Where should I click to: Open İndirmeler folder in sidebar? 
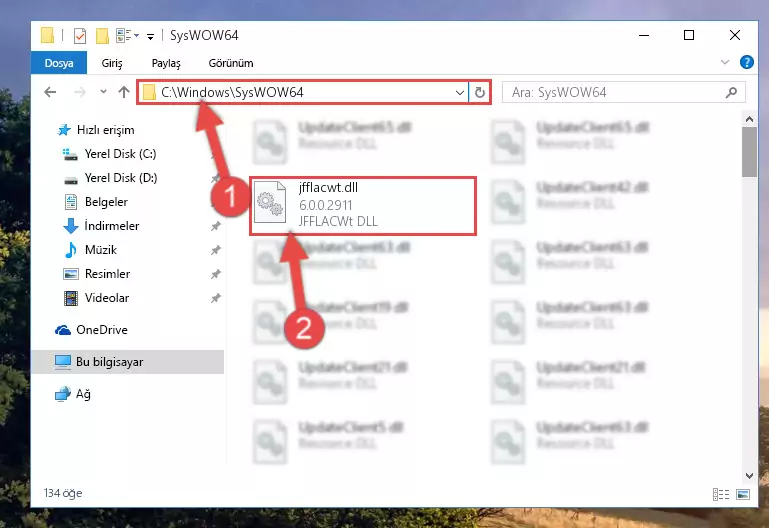[x=112, y=226]
